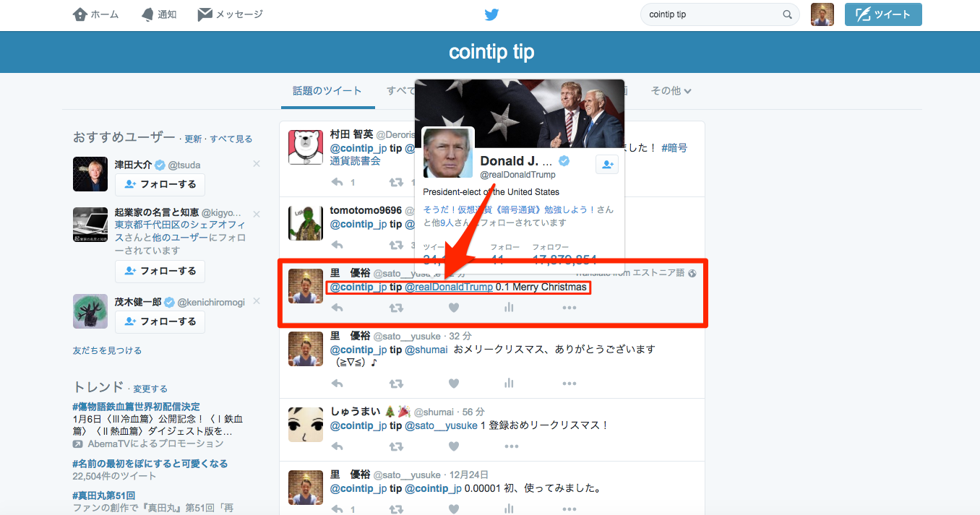Click the ツイート compose button

pyautogui.click(x=883, y=14)
